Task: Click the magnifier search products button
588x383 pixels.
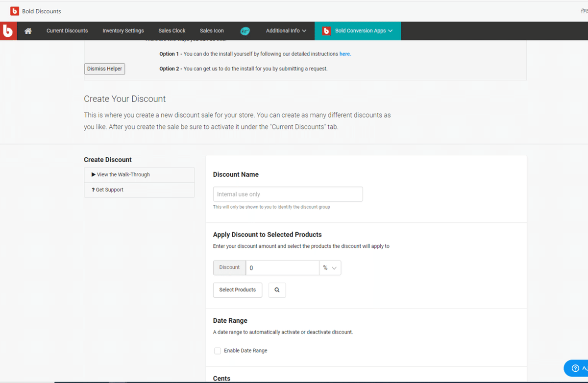Action: pyautogui.click(x=277, y=290)
